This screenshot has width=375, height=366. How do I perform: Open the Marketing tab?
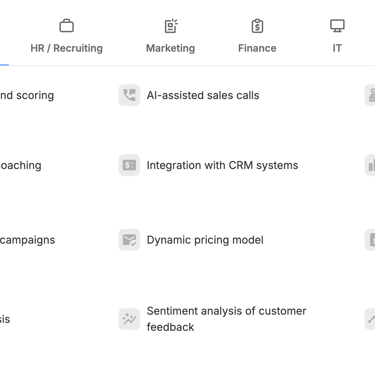tap(171, 48)
